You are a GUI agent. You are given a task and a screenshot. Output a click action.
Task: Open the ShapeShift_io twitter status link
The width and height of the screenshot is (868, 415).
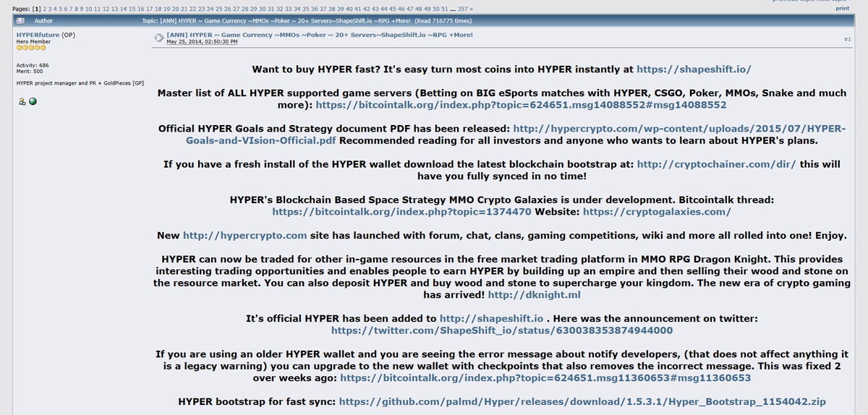[502, 330]
